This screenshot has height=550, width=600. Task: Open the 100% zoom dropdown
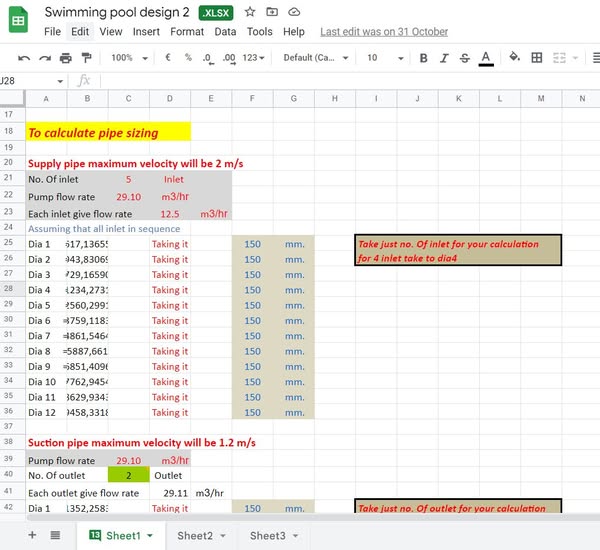click(x=127, y=58)
